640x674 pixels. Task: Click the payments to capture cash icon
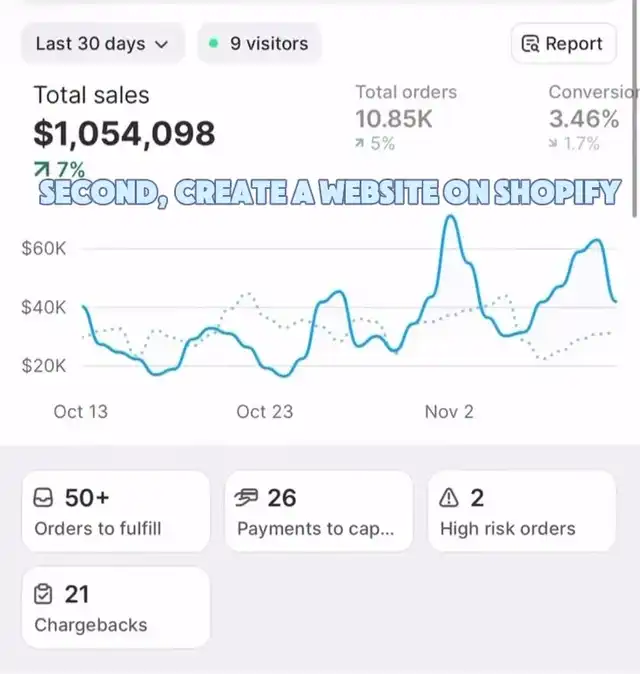pyautogui.click(x=247, y=498)
